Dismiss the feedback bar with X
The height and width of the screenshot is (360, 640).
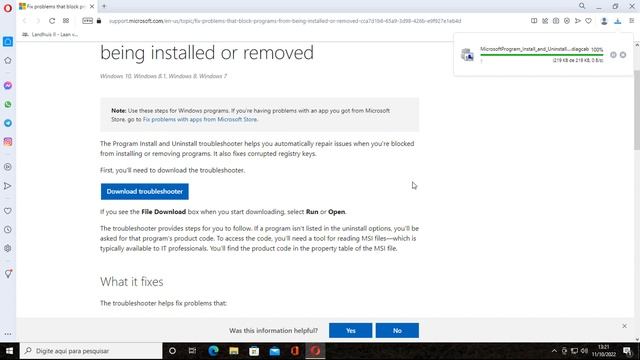point(624,326)
